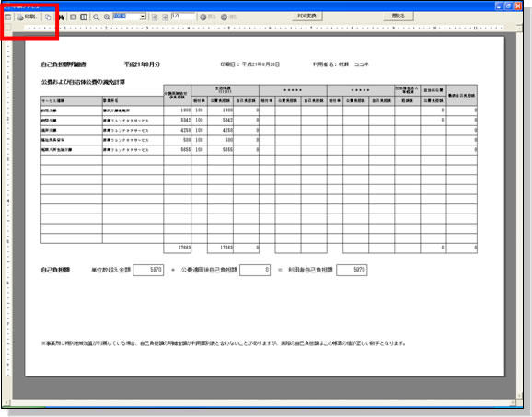Click the vertical scrollbar down arrow

(519, 396)
